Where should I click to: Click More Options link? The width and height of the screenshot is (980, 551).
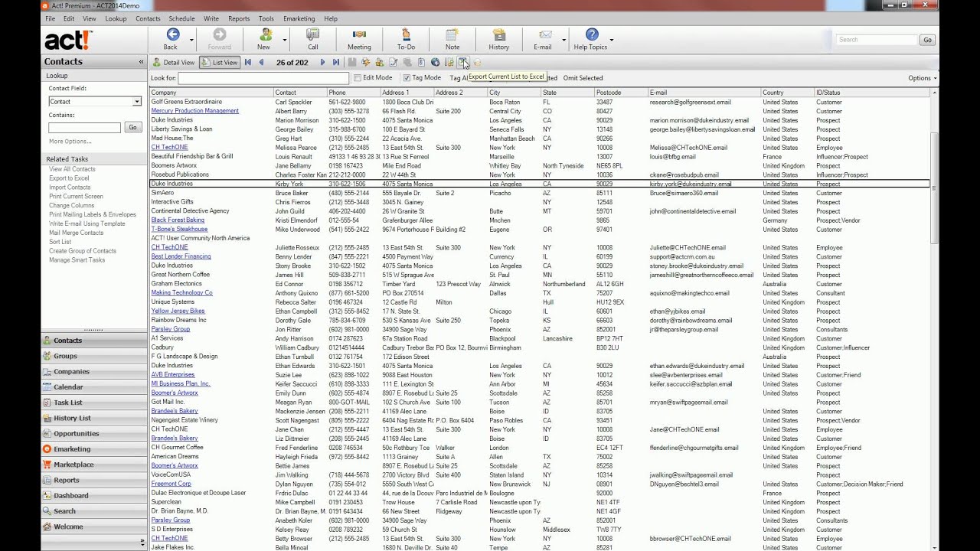point(70,142)
